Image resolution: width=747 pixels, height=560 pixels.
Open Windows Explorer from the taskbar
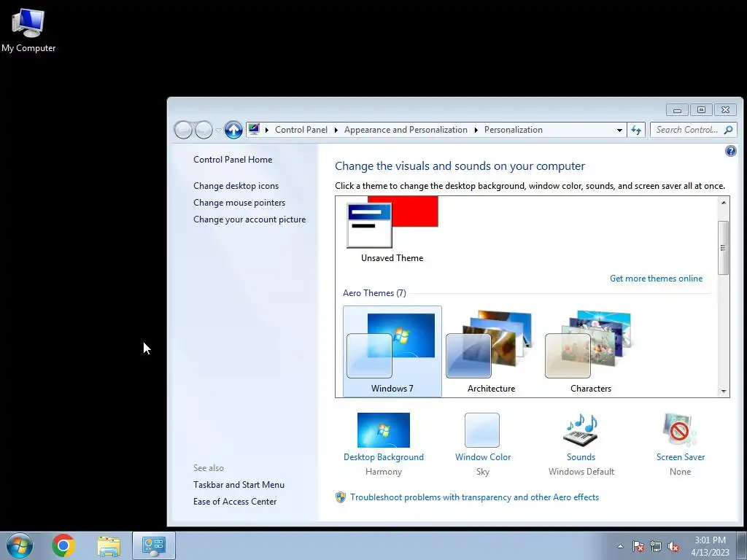click(x=109, y=546)
